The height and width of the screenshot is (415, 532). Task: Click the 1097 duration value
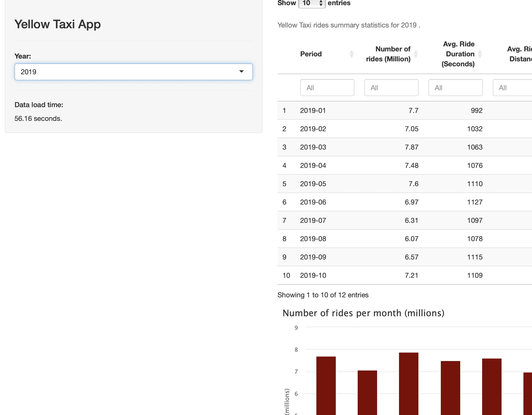475,220
